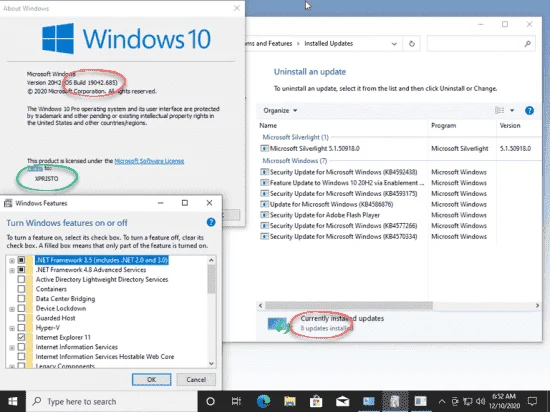The image size is (550, 412).
Task: Launch Microsoft Edge from taskbar
Action: tap(263, 401)
